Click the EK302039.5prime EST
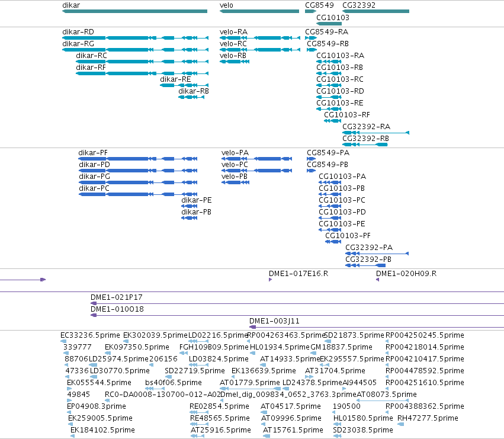The width and height of the screenshot is (504, 439). click(x=126, y=341)
